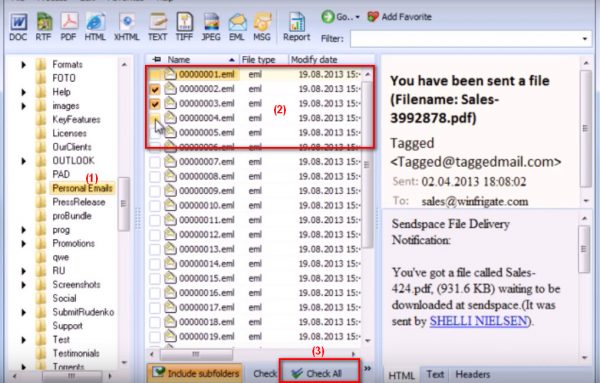The height and width of the screenshot is (383, 600).
Task: Show more toolbar options chevron
Action: 367,368
